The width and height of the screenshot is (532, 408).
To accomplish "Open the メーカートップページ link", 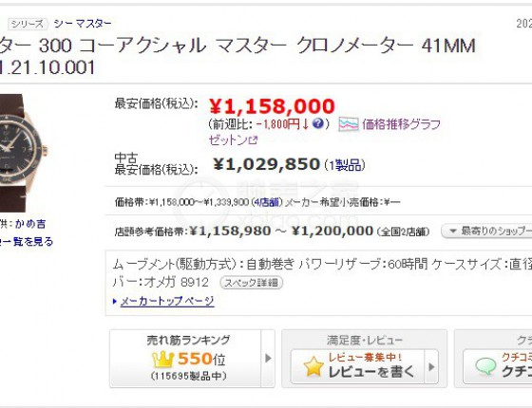I will point(167,301).
